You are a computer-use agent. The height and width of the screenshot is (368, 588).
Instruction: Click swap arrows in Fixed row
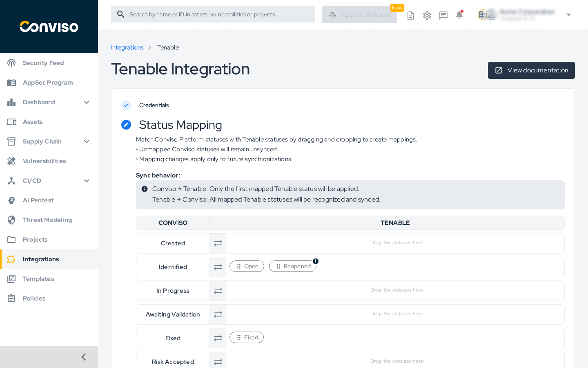tap(218, 338)
